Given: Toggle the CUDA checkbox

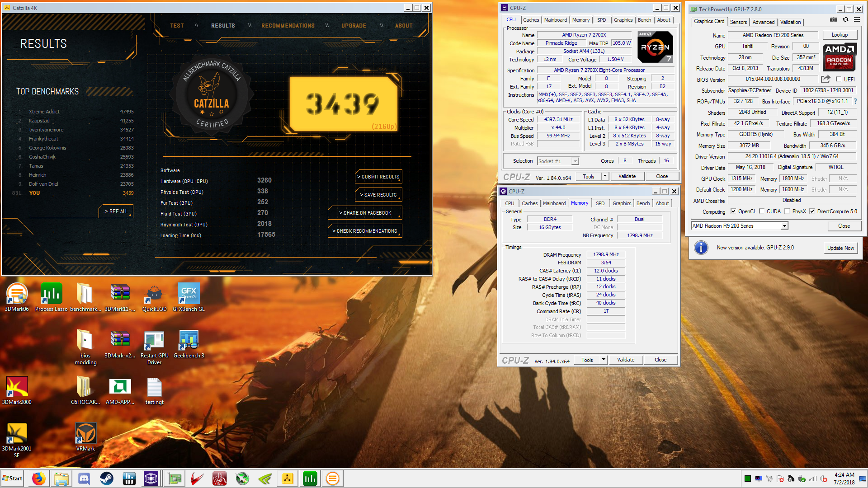Looking at the screenshot, I should pyautogui.click(x=762, y=211).
